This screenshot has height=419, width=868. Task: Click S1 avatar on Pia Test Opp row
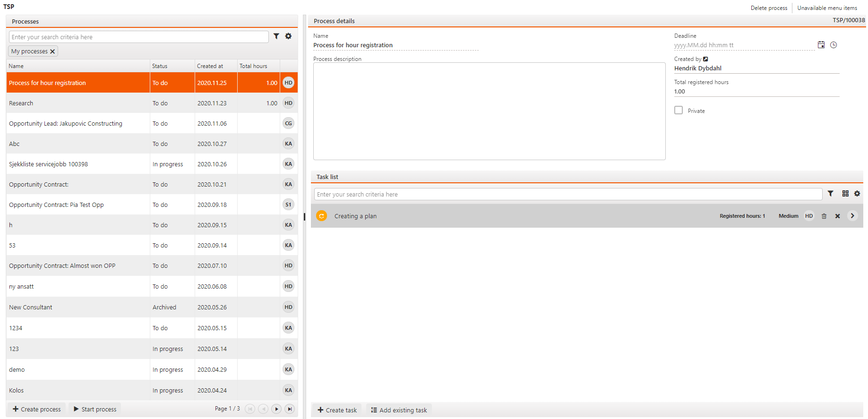point(288,205)
